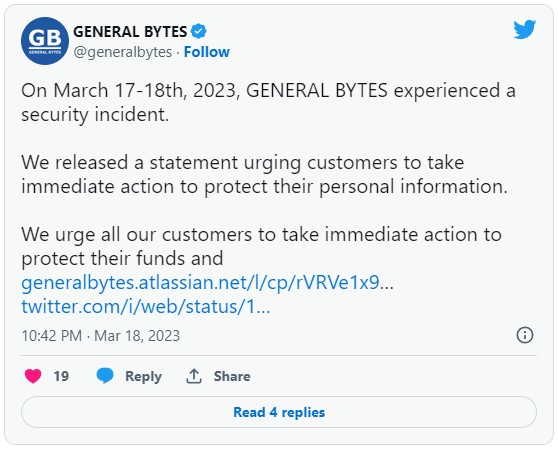Open the twitter.com/i/web/status link

click(146, 307)
